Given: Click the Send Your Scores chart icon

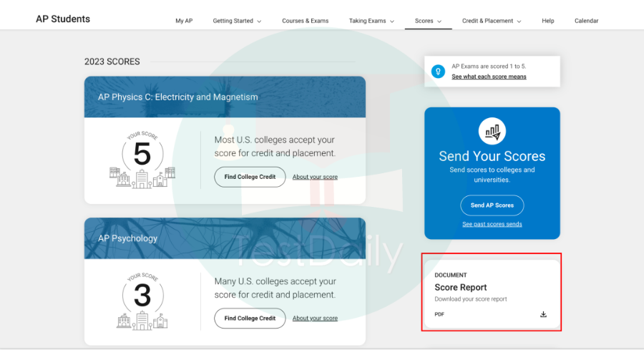Looking at the screenshot, I should click(492, 131).
